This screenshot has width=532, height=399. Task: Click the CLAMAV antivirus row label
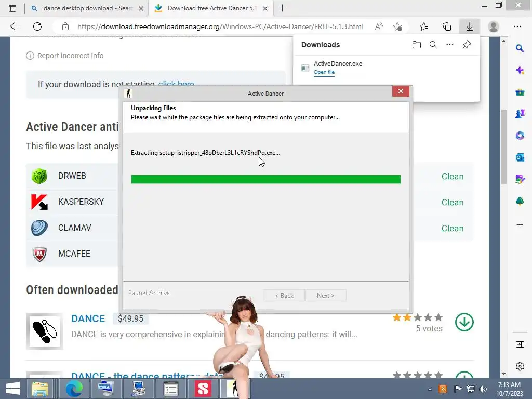click(x=75, y=228)
